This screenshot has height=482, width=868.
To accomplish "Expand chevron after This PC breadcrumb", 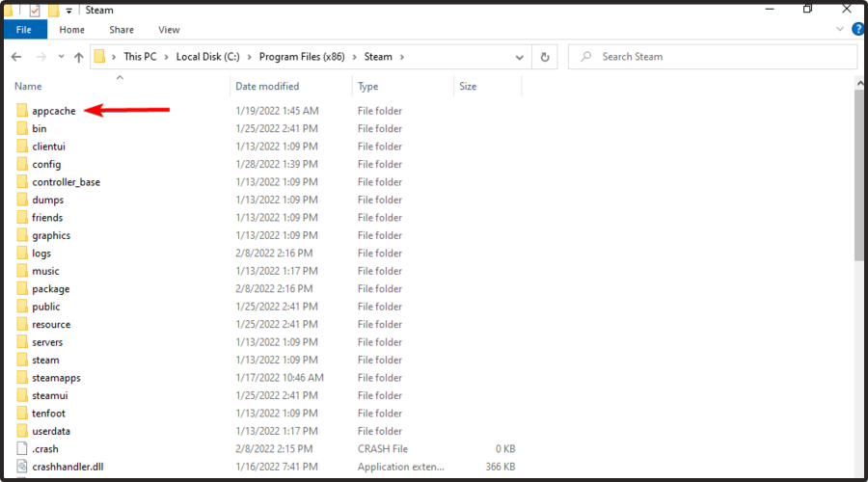I will [x=166, y=57].
